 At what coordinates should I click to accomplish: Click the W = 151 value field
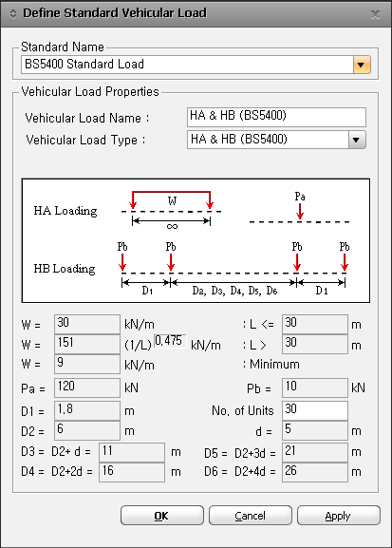coord(87,344)
